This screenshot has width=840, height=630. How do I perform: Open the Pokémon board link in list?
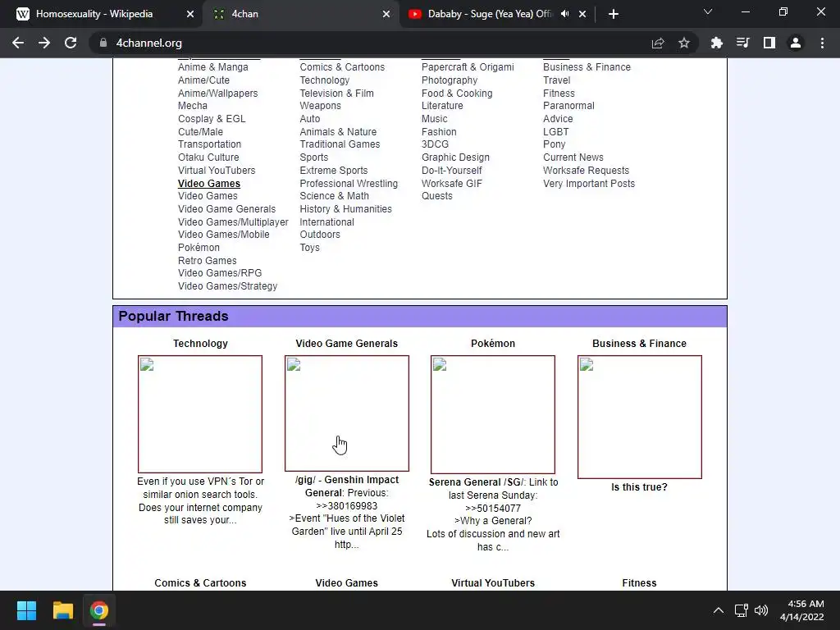click(199, 248)
